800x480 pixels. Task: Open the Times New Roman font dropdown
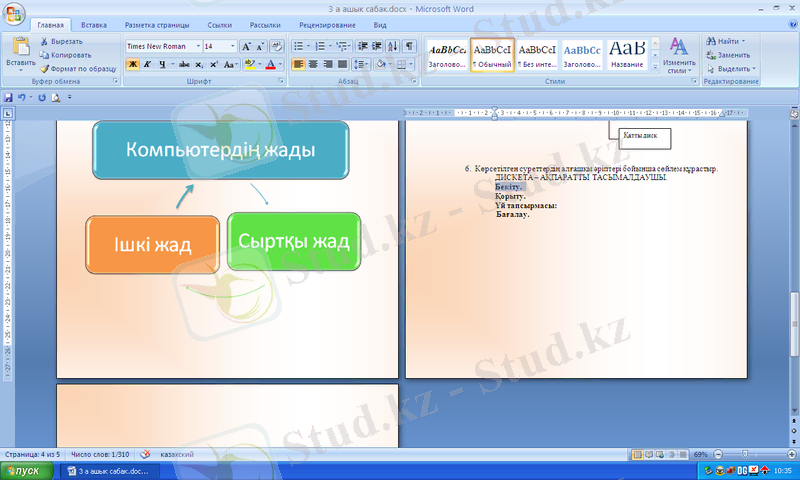pos(197,46)
